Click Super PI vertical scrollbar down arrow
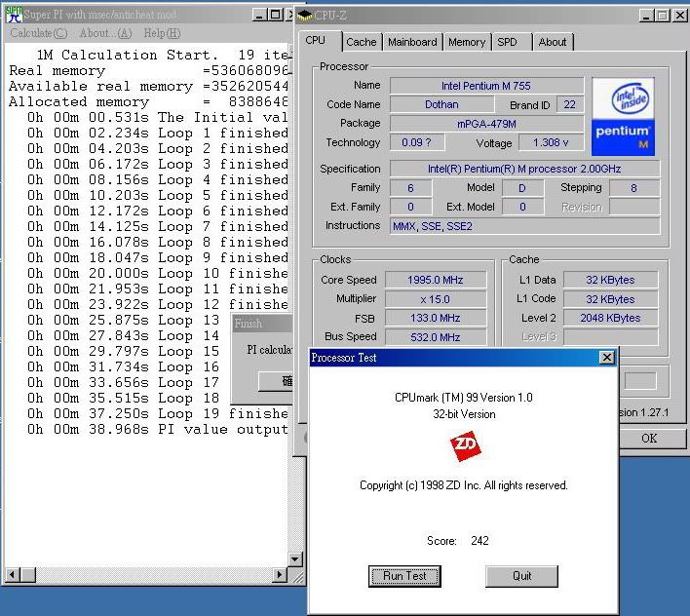 (x=295, y=559)
